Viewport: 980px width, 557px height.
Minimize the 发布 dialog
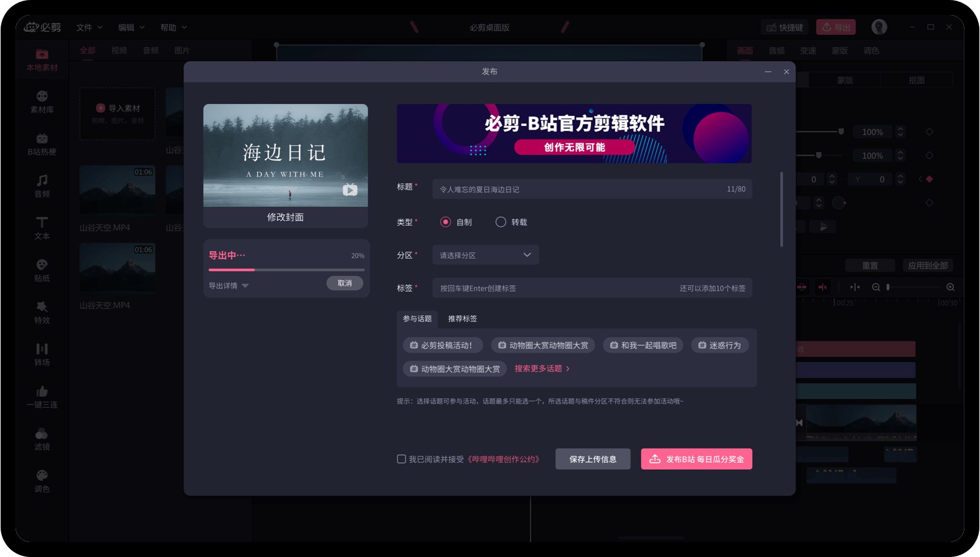tap(768, 72)
